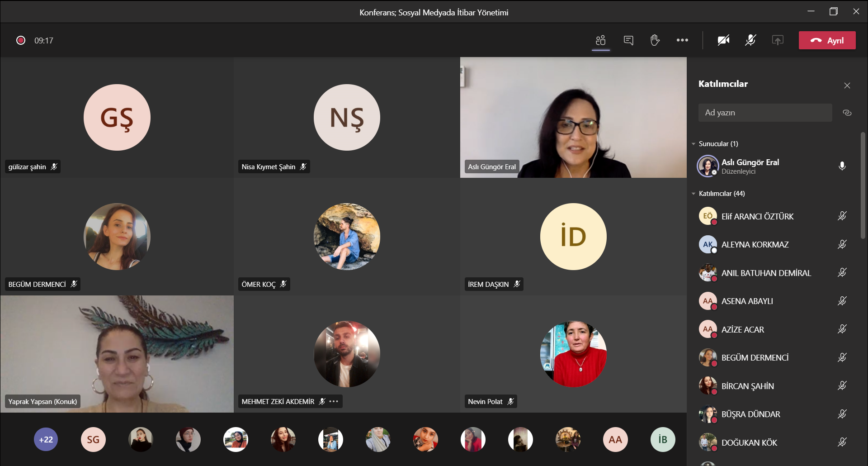Screen dimensions: 868x466
Task: Select ANIL BATUHAN DEMİRAL in participant list
Action: pos(774,273)
